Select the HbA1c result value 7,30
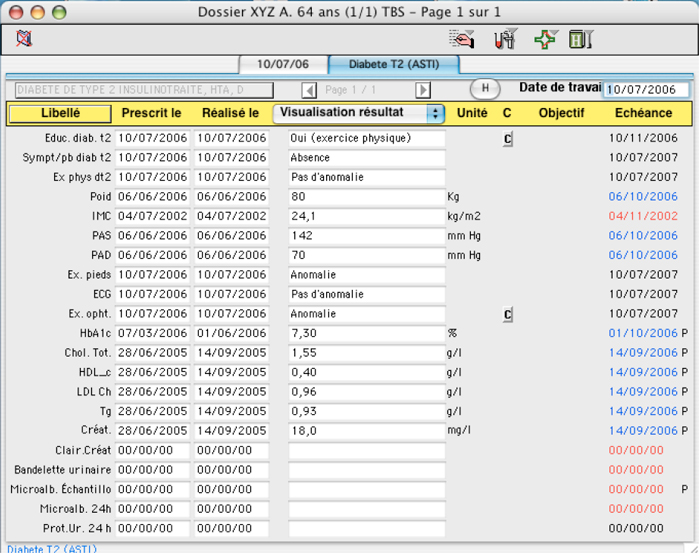This screenshot has height=554, width=700. point(367,333)
